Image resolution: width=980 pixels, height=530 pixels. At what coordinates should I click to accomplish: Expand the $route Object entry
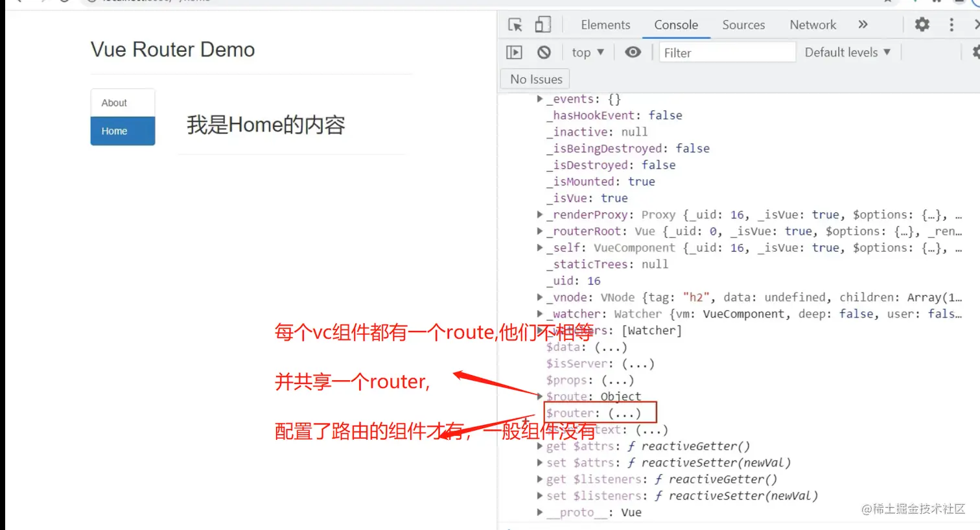click(539, 396)
